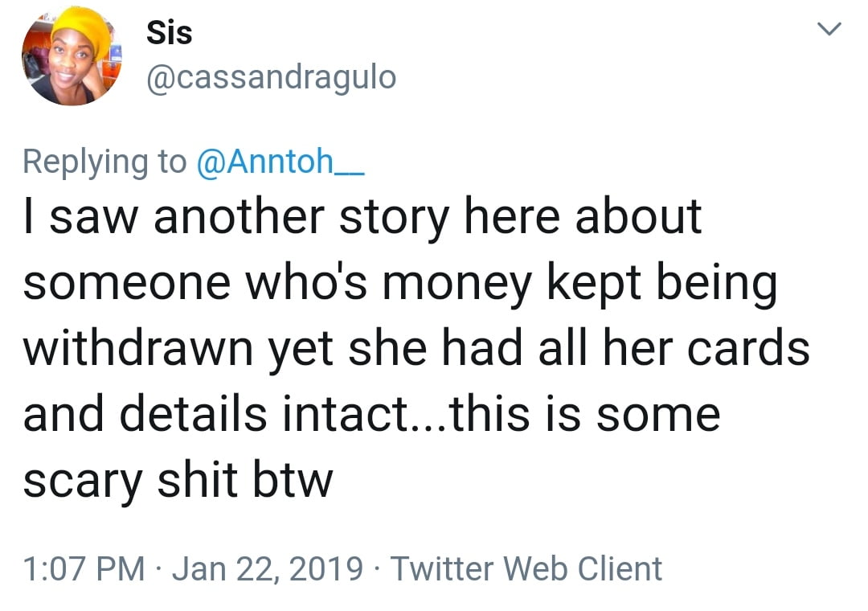
Task: Open the Sis display name profile
Action: pos(169,33)
